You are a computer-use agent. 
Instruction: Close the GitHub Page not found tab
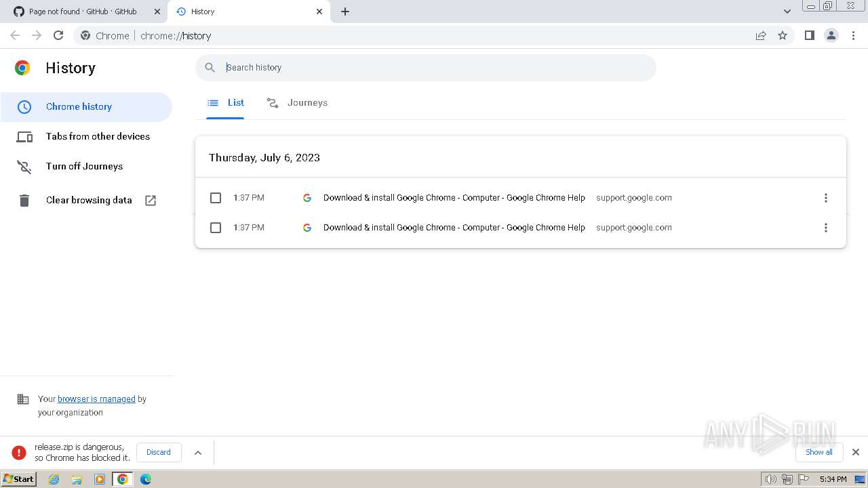pyautogui.click(x=157, y=12)
